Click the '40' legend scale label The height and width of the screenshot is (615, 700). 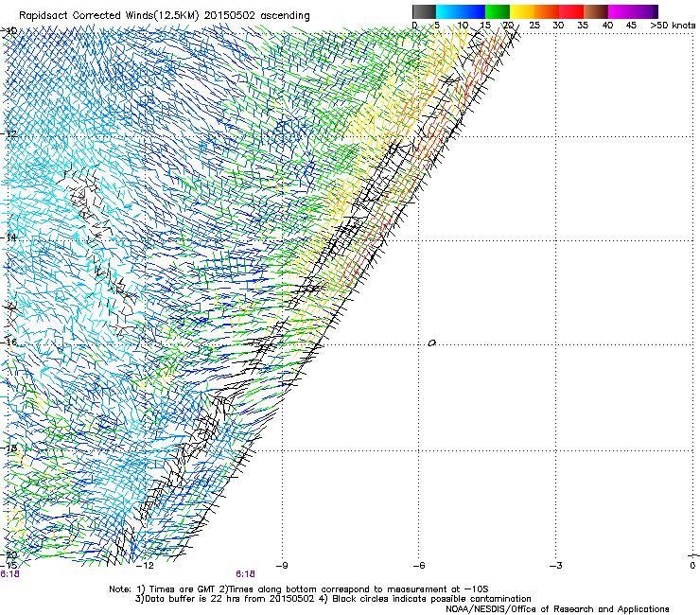[x=607, y=26]
